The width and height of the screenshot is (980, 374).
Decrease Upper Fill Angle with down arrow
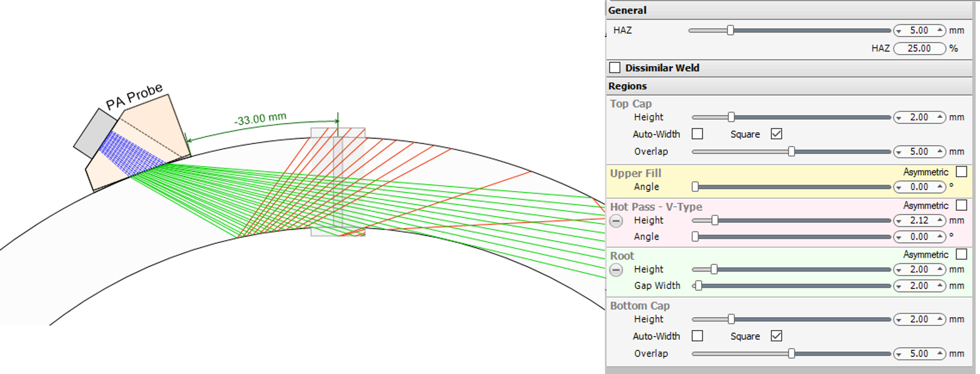(899, 188)
